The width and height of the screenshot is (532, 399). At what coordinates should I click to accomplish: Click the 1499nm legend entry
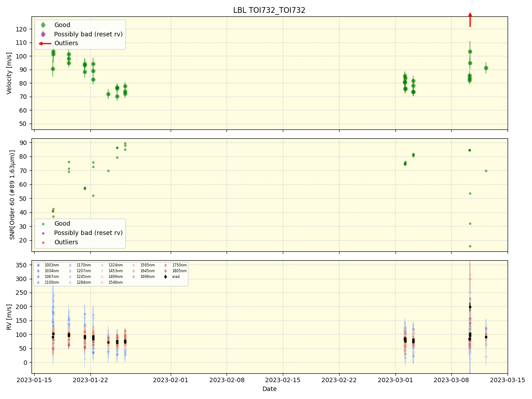[x=115, y=277]
